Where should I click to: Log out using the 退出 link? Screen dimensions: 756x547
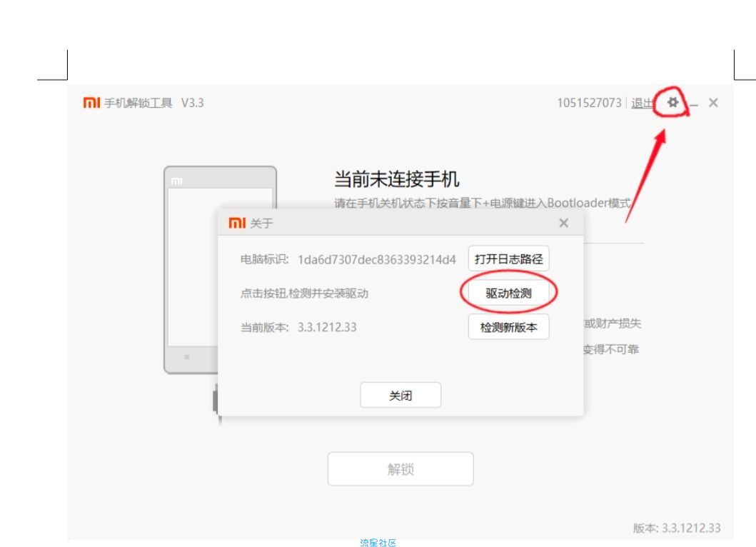coord(642,103)
